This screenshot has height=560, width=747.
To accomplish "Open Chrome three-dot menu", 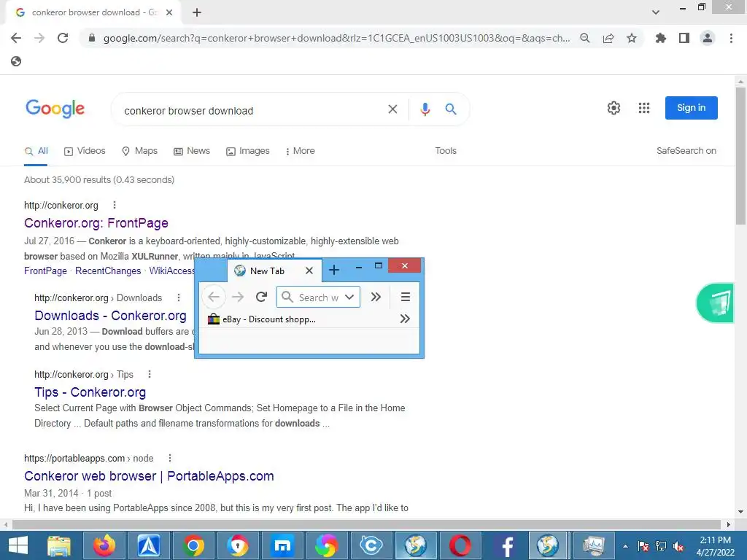I will (x=731, y=38).
